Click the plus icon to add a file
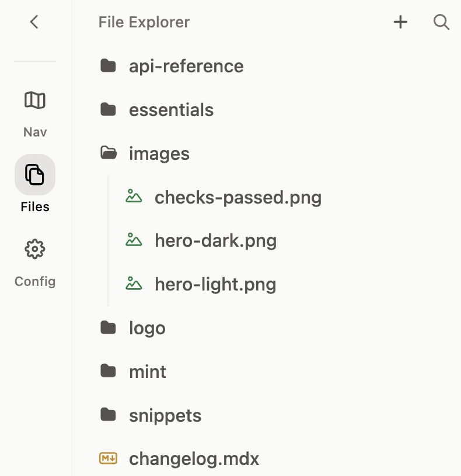Screen dimensions: 461x476 click(x=400, y=22)
